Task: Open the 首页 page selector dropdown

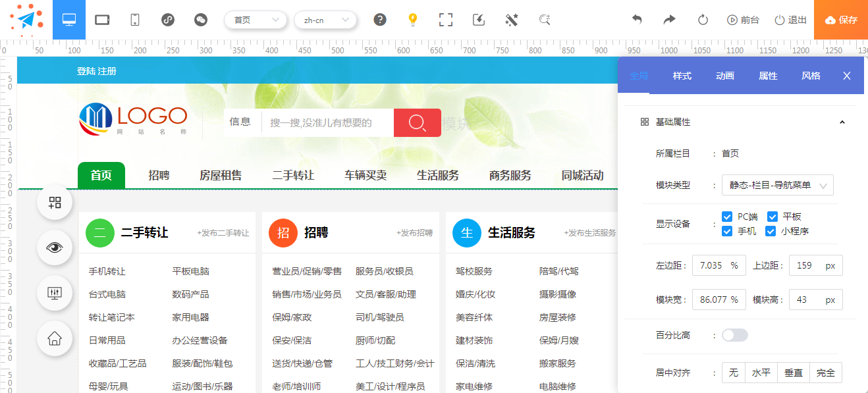Action: click(256, 20)
